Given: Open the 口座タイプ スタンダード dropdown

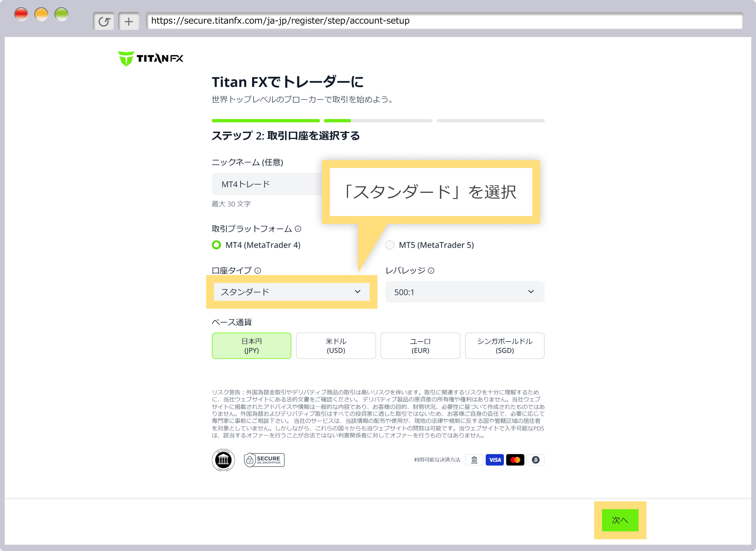Looking at the screenshot, I should point(292,292).
